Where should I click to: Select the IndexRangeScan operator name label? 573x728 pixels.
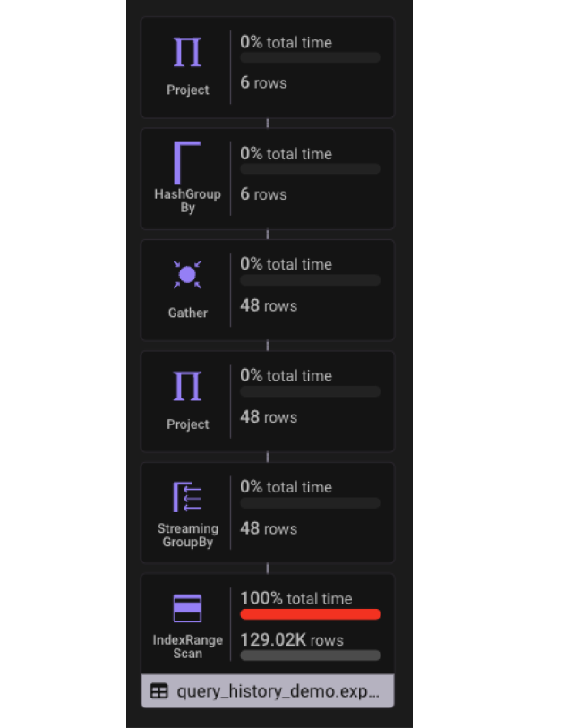click(188, 647)
